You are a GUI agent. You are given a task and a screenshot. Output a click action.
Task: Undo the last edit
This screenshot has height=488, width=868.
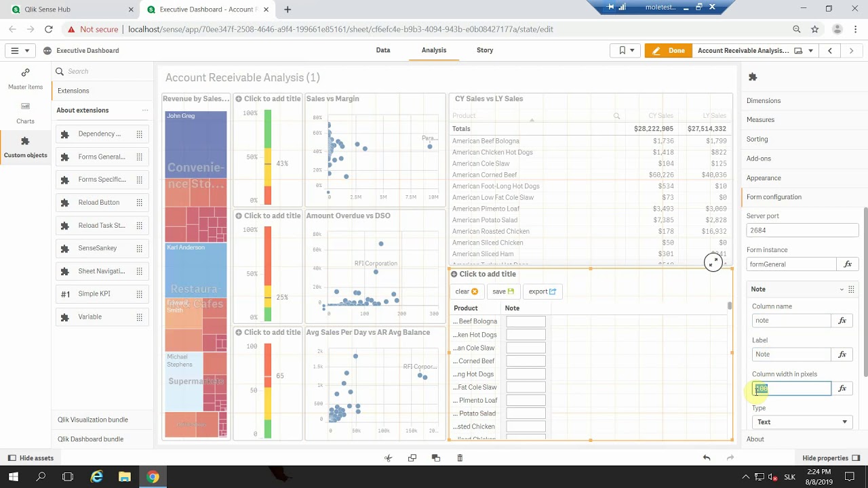(707, 458)
